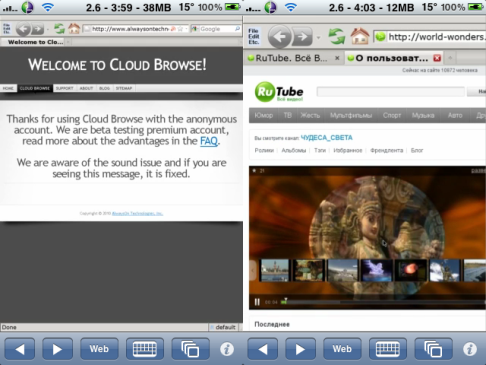Open ABOUT in site menu
This screenshot has width=486, height=365.
(86, 88)
